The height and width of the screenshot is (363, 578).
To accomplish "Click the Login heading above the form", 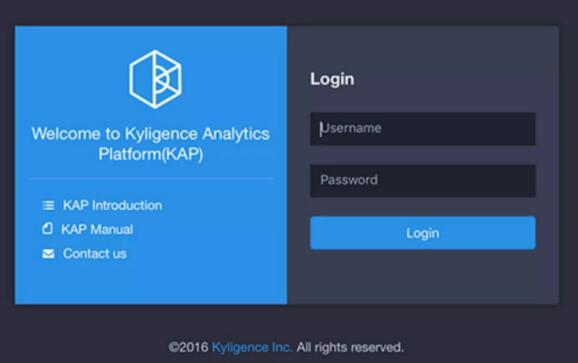I will tap(332, 79).
